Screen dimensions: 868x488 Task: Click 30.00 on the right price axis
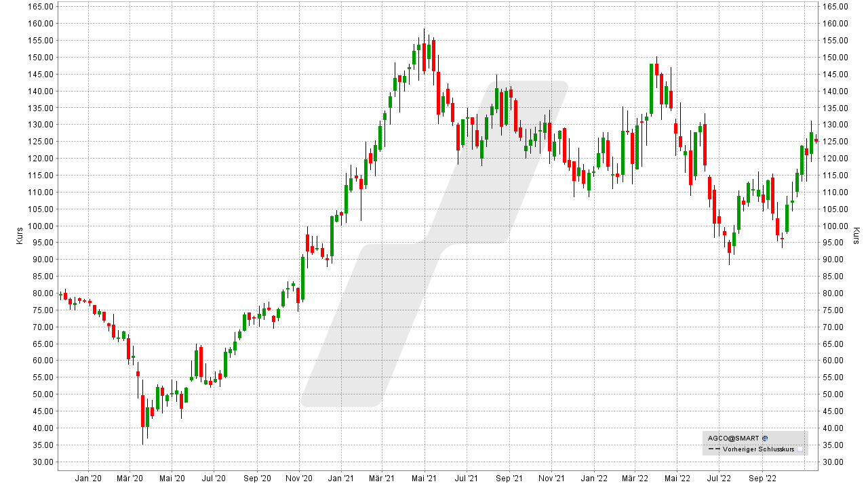click(834, 462)
